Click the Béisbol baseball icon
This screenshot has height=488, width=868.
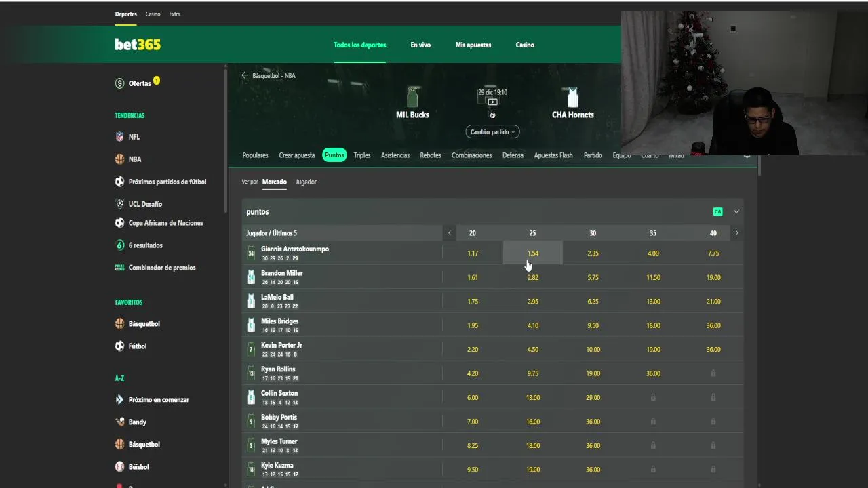(120, 467)
